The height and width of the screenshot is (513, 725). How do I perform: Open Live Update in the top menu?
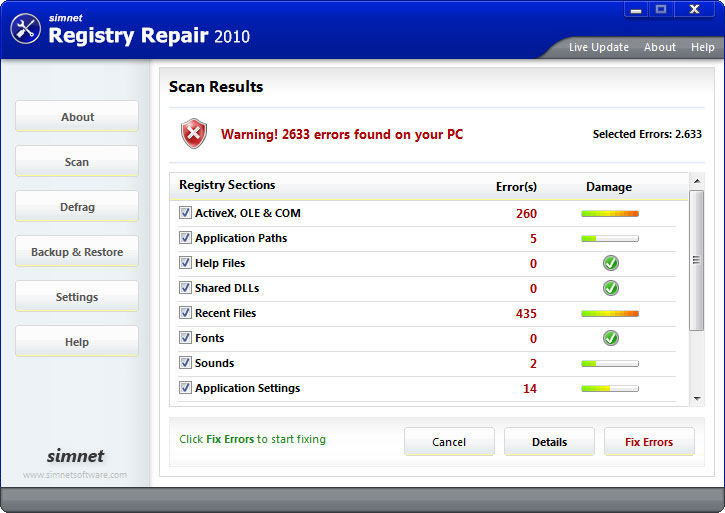(x=599, y=47)
